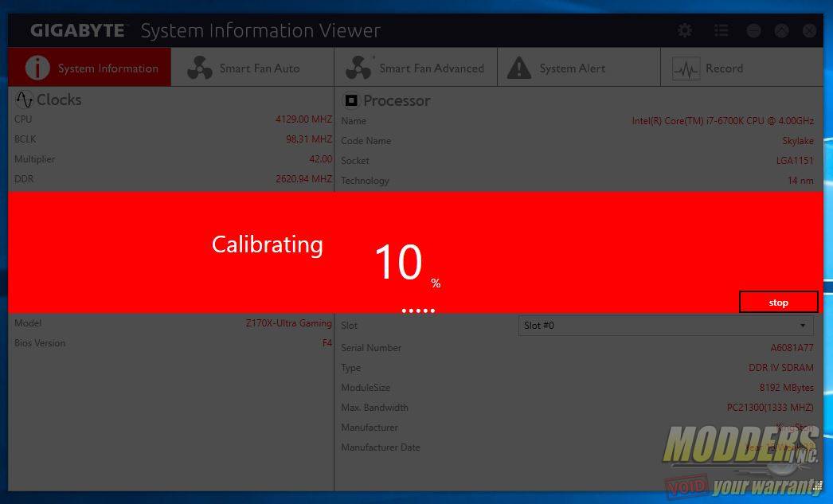Screen dimensions: 833x504
Task: Click the ModuleSize value 8192 MBytes
Action: (x=786, y=388)
